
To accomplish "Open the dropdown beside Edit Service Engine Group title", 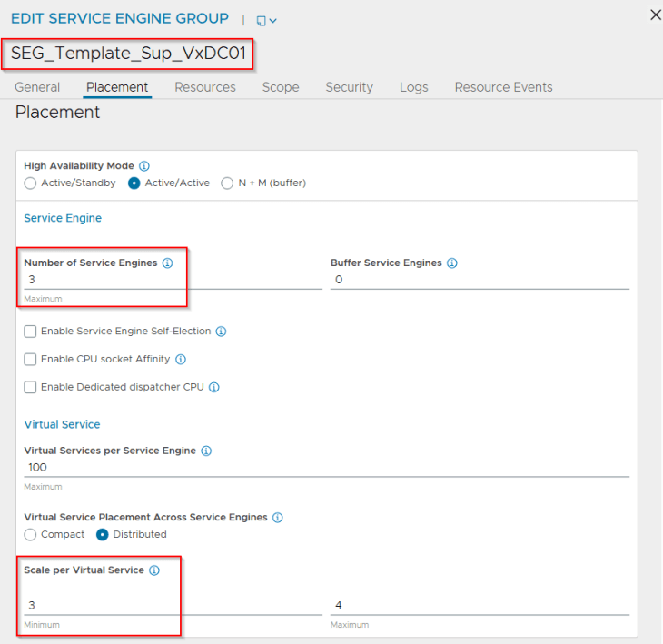I will pyautogui.click(x=267, y=20).
